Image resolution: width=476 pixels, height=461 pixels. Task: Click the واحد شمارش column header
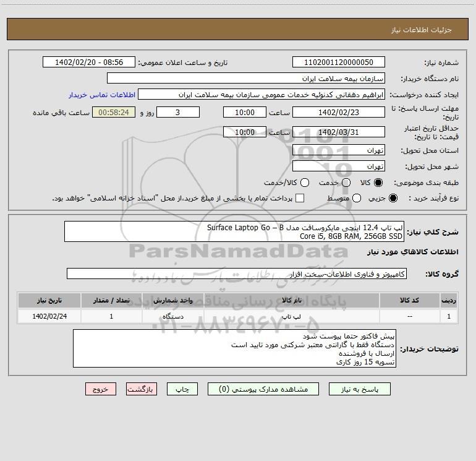172,300
